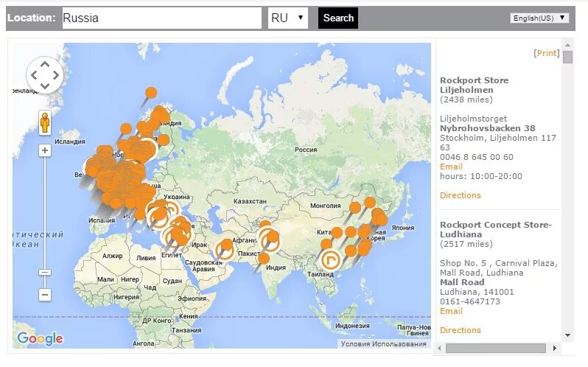The height and width of the screenshot is (367, 588).
Task: Pan the map up with the arrow control
Action: [45, 64]
